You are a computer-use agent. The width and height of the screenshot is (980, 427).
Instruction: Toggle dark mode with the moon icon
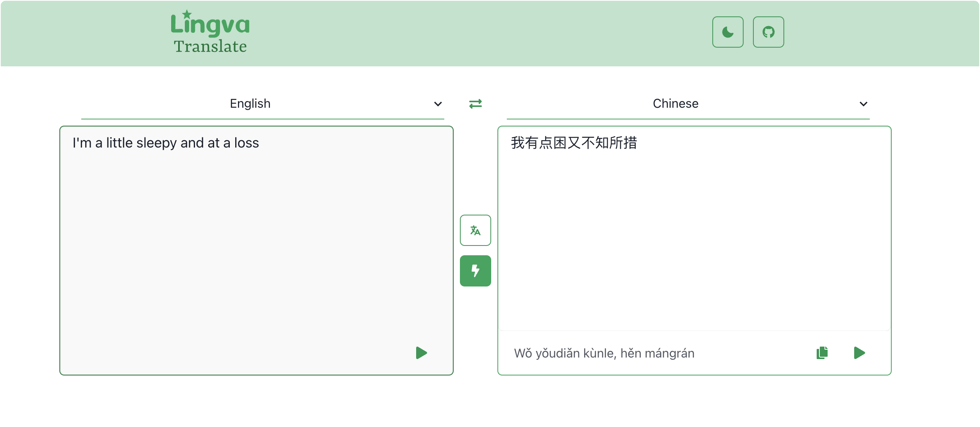click(728, 32)
